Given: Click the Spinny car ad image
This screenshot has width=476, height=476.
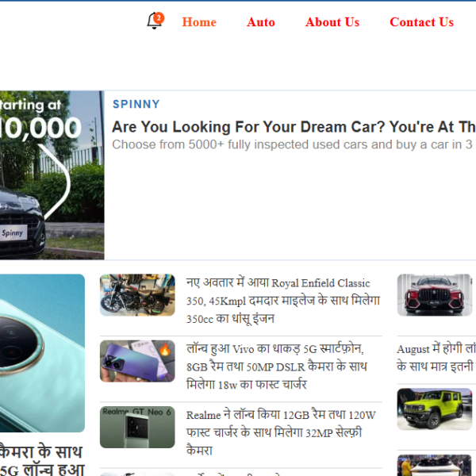Looking at the screenshot, I should [52, 175].
